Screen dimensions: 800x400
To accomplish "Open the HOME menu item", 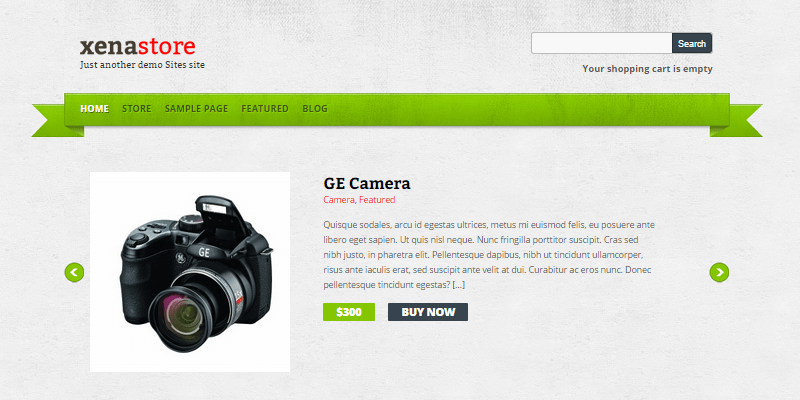I will point(94,109).
